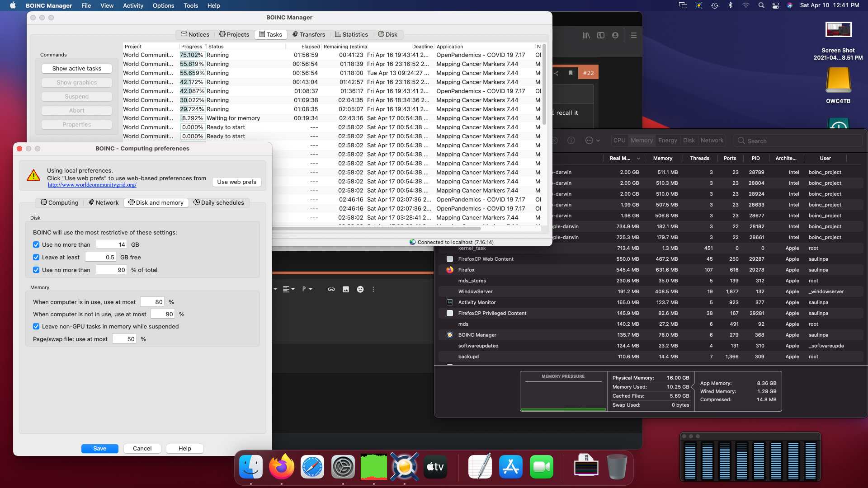Toggle Use no more than 14 GB disk checkbox
This screenshot has height=488, width=868.
(x=36, y=244)
